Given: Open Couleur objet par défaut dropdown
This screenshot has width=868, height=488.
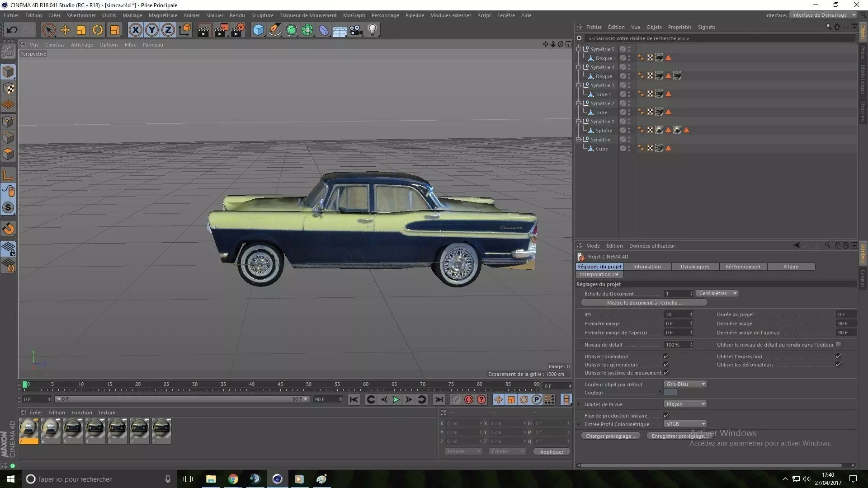Looking at the screenshot, I should tap(685, 385).
